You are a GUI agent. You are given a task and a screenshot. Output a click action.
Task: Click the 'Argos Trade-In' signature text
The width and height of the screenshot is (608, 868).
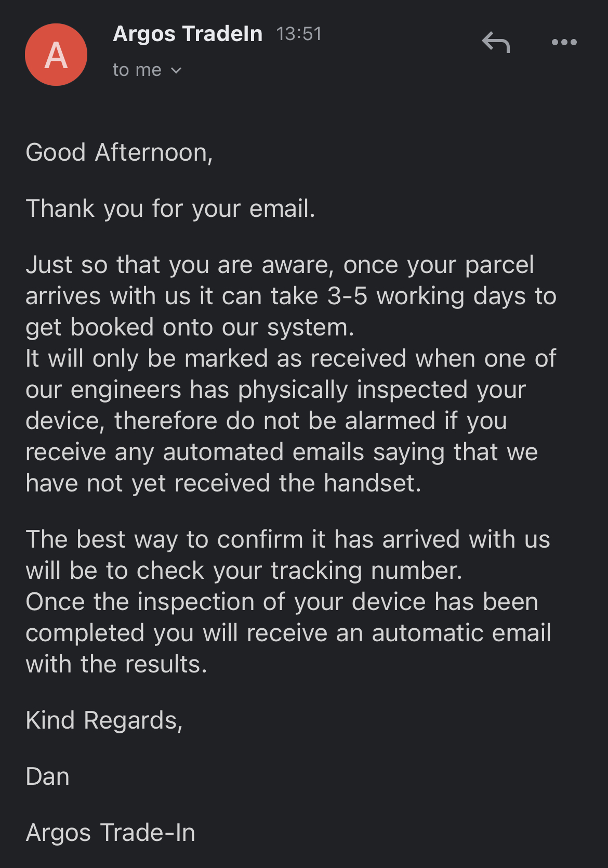(111, 833)
